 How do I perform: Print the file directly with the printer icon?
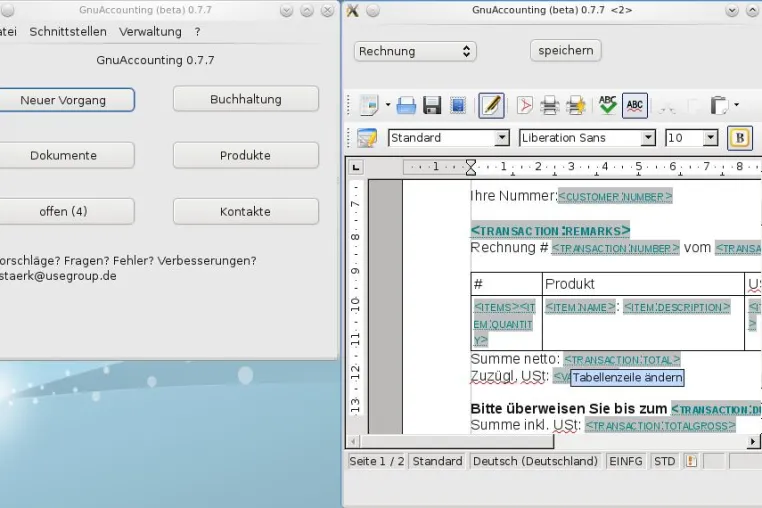tap(550, 105)
